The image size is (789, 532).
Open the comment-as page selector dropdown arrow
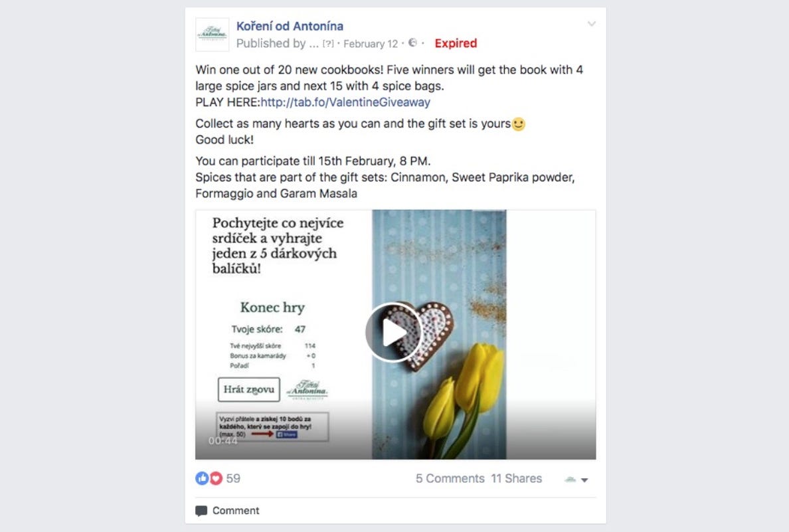[x=584, y=480]
